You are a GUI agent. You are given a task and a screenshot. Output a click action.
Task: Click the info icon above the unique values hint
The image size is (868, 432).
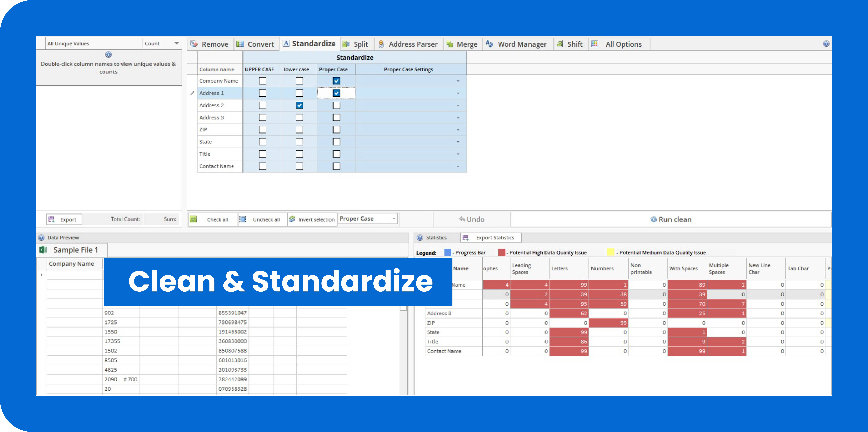[108, 55]
